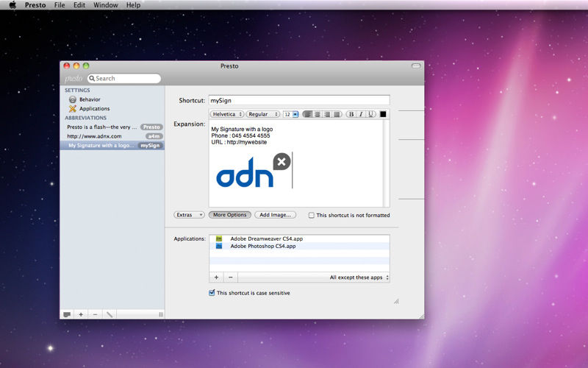
Task: Open the File menu
Action: coord(60,5)
